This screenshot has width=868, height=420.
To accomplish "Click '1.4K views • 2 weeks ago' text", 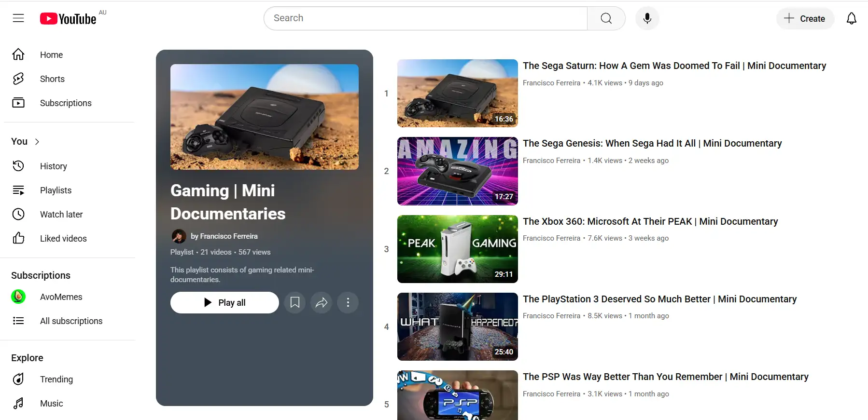I will click(628, 161).
